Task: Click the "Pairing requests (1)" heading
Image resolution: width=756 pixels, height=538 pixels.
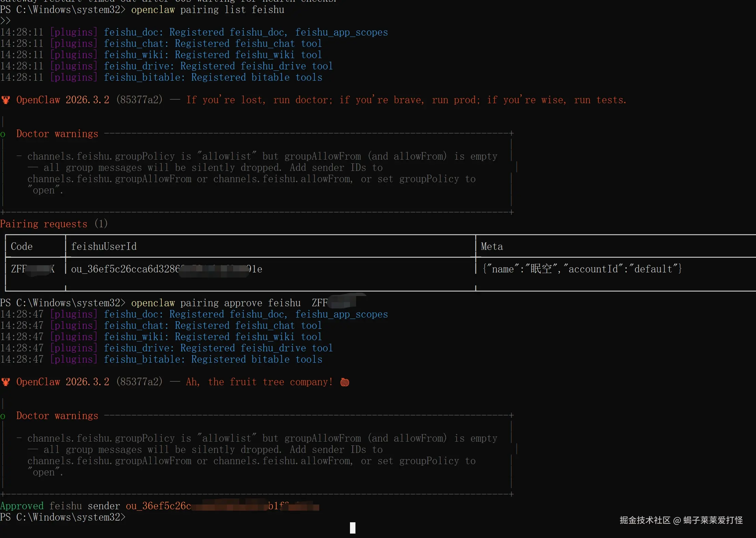Action: point(54,224)
